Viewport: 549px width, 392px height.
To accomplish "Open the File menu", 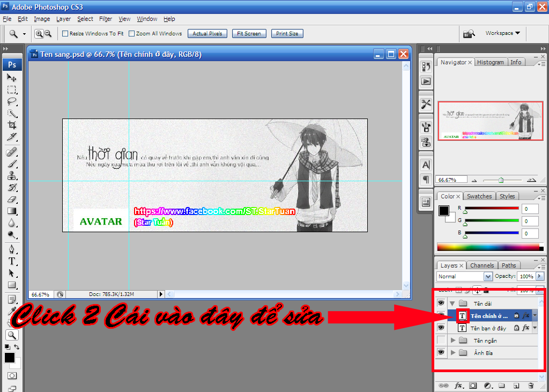I will (x=7, y=19).
